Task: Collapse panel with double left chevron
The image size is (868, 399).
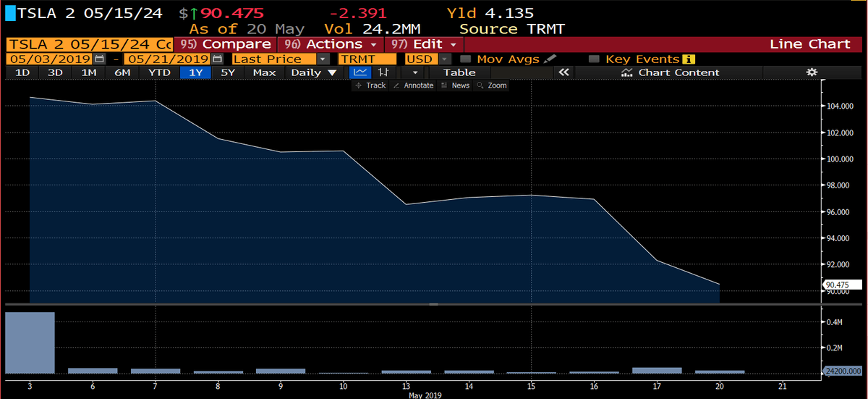Action: (x=564, y=72)
